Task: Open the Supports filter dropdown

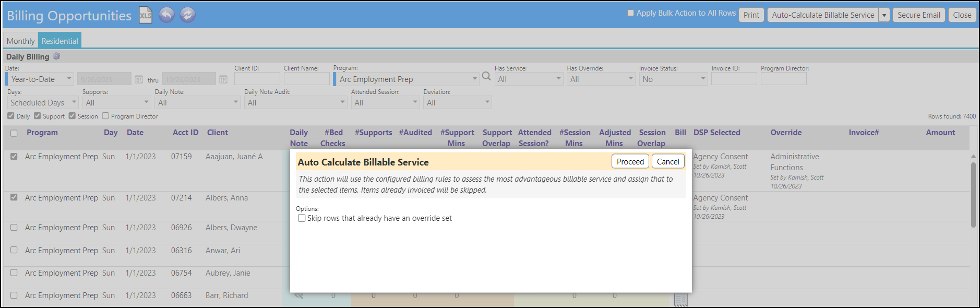Action: [116, 102]
